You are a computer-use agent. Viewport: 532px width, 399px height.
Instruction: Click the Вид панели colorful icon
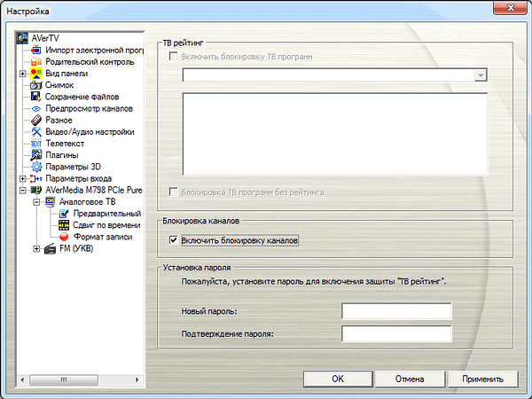tap(36, 74)
